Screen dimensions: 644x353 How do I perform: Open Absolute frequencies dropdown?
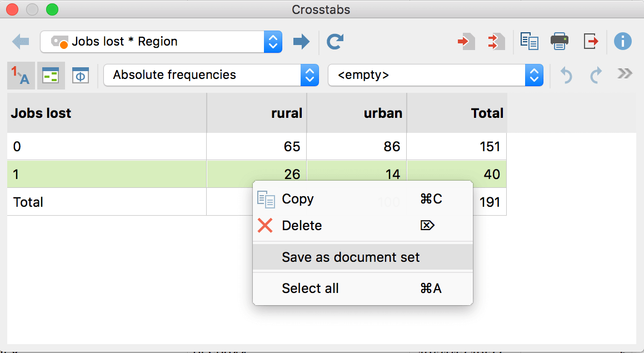pos(211,75)
